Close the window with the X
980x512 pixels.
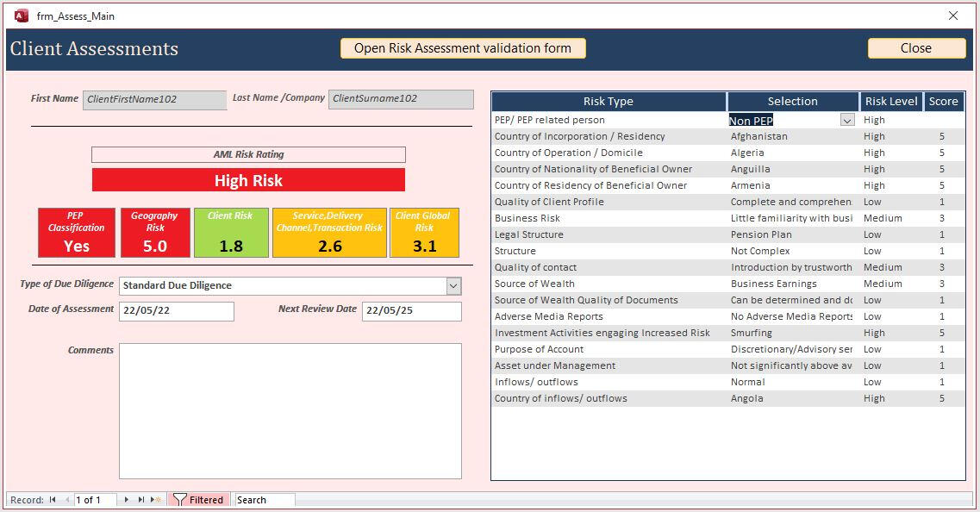[953, 16]
